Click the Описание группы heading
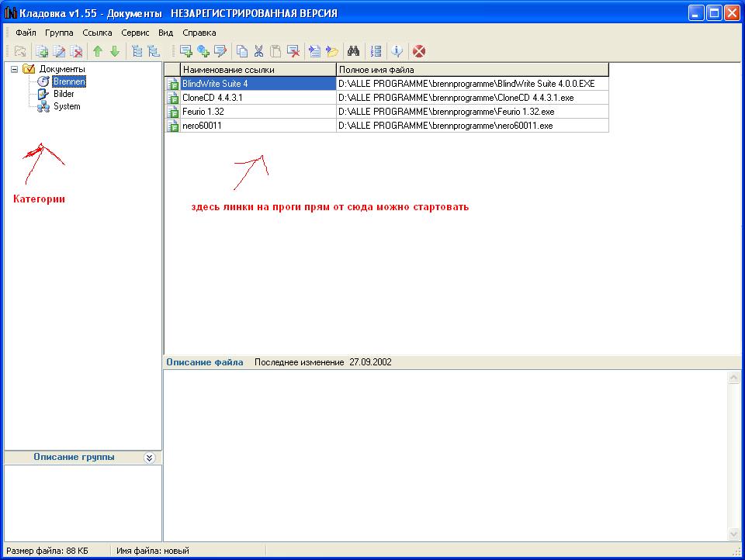Screen dimensions: 745x560 [74, 457]
